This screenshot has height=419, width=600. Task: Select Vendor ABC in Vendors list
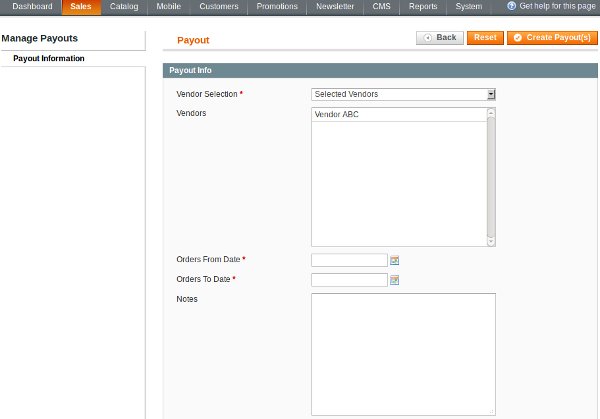coord(399,114)
